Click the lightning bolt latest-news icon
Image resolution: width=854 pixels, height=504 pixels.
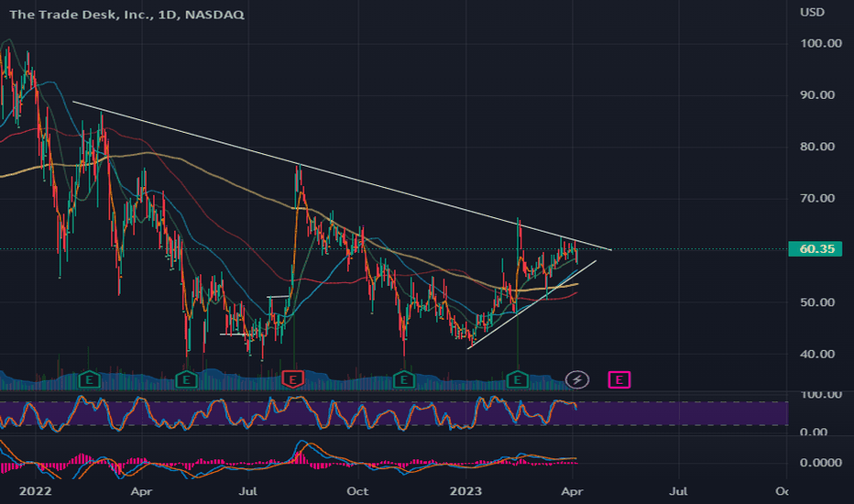577,379
